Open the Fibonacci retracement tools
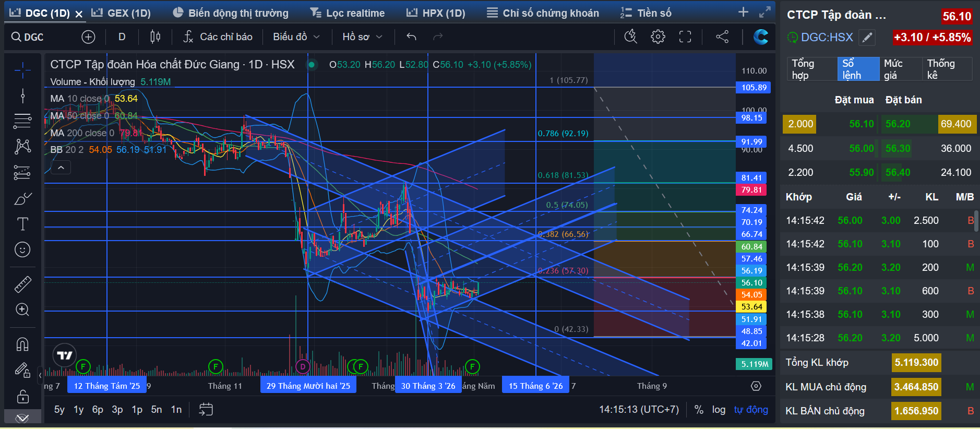980x429 pixels. (x=22, y=121)
